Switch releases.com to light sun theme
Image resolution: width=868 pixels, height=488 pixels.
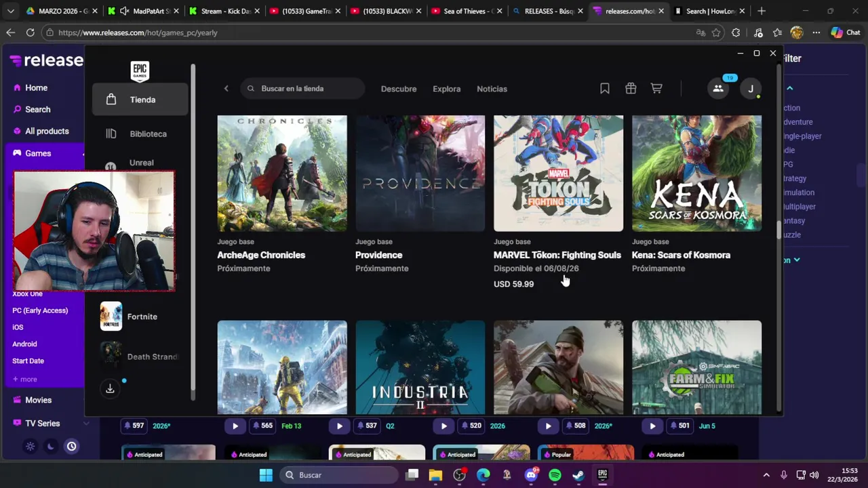[30, 446]
